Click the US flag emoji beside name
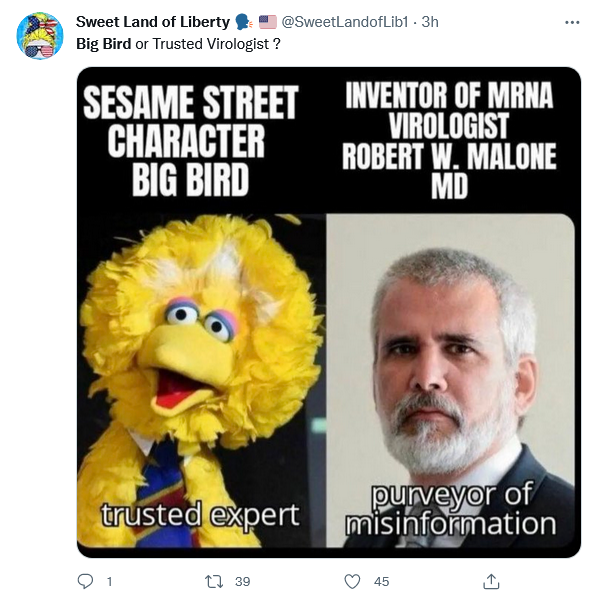The image size is (598, 603). [268, 22]
